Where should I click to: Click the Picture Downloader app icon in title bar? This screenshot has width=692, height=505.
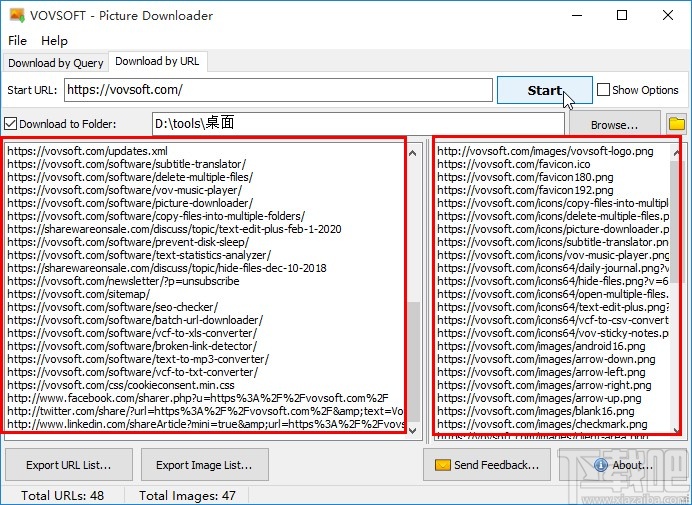(17, 15)
